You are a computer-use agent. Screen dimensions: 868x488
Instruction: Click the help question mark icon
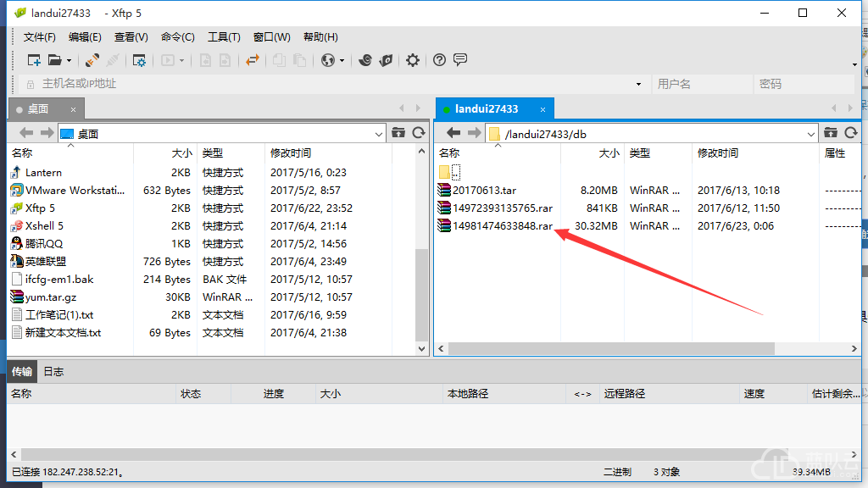[438, 60]
